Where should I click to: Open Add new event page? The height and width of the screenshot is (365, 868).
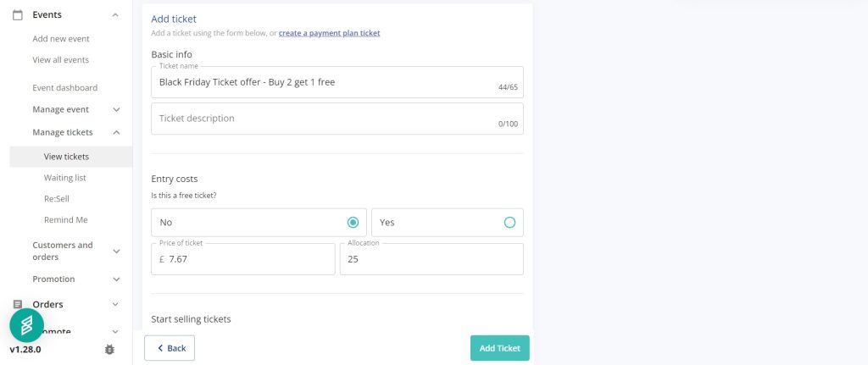pos(61,39)
